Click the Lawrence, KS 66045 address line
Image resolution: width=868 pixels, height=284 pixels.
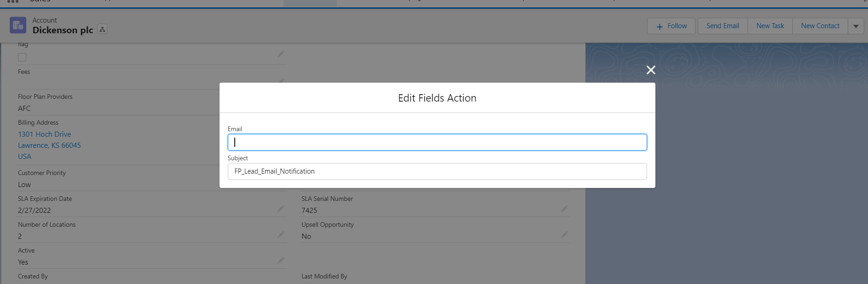pyautogui.click(x=49, y=145)
